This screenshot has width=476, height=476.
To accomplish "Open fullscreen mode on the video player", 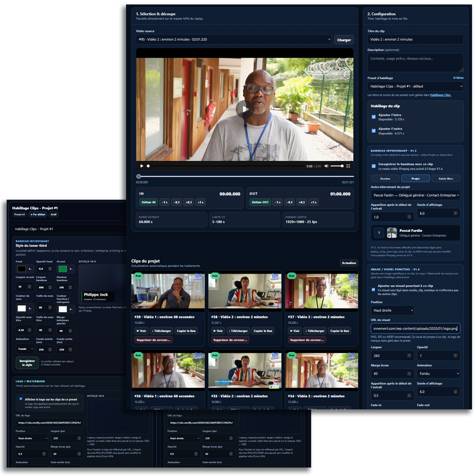I will pos(348,166).
